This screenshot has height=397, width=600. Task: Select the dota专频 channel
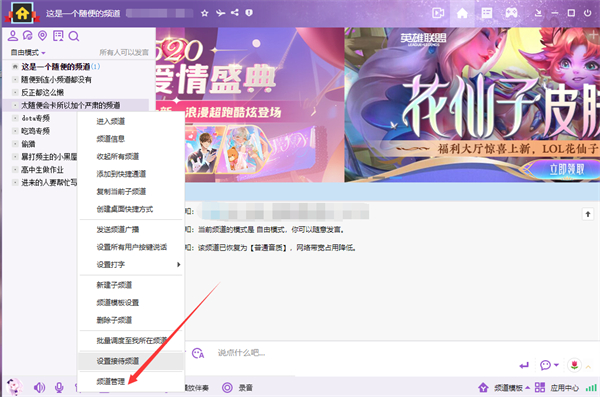[x=35, y=118]
